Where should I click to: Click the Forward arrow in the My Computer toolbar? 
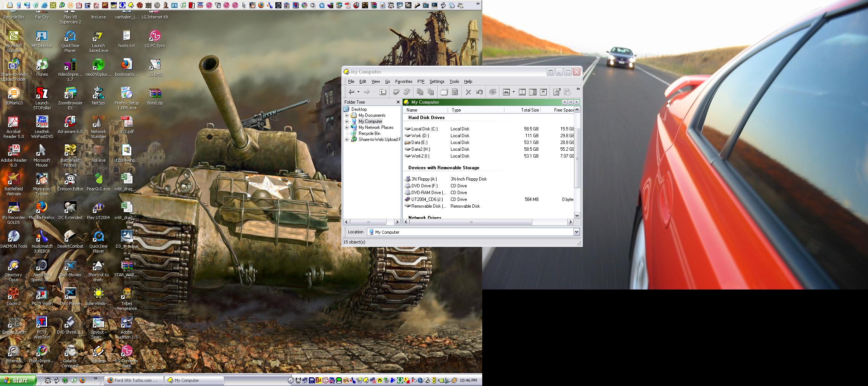[x=366, y=92]
